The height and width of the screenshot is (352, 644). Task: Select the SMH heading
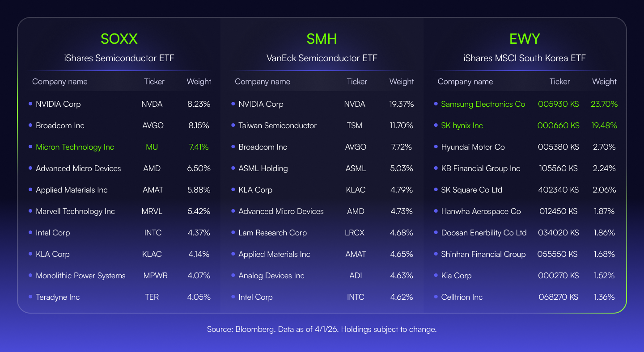pos(322,39)
